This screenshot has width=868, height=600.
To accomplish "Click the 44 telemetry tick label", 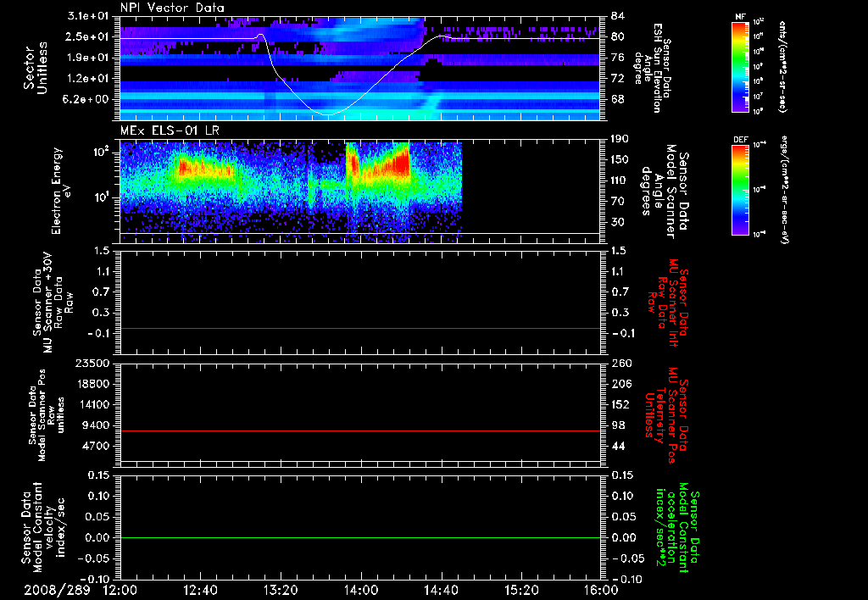I will 617,446.
